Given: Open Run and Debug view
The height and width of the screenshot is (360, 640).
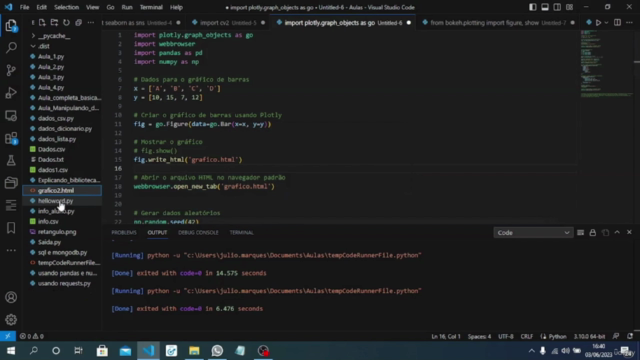Looking at the screenshot, I should pyautogui.click(x=11, y=93).
